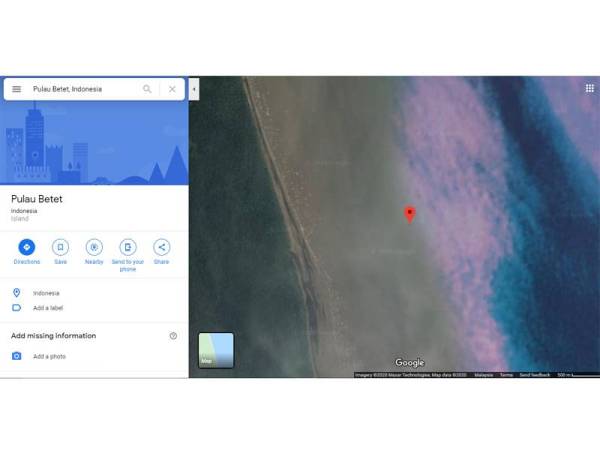Share this place icon

[161, 247]
